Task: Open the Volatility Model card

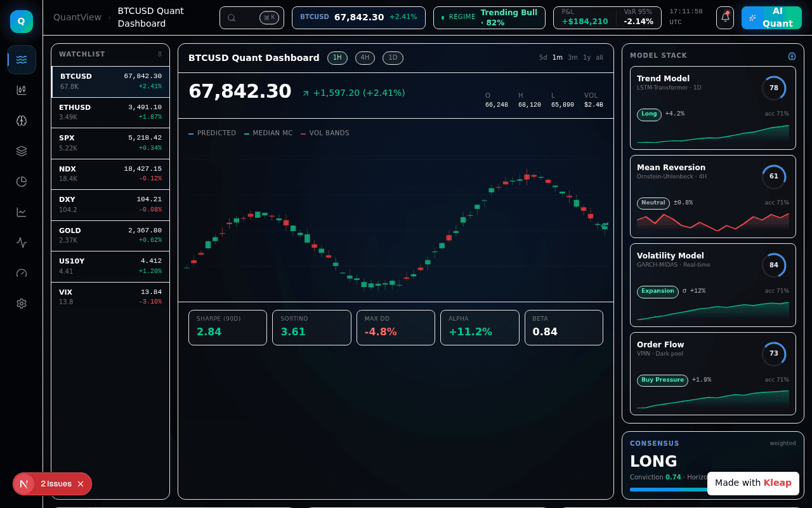Action: [x=713, y=285]
